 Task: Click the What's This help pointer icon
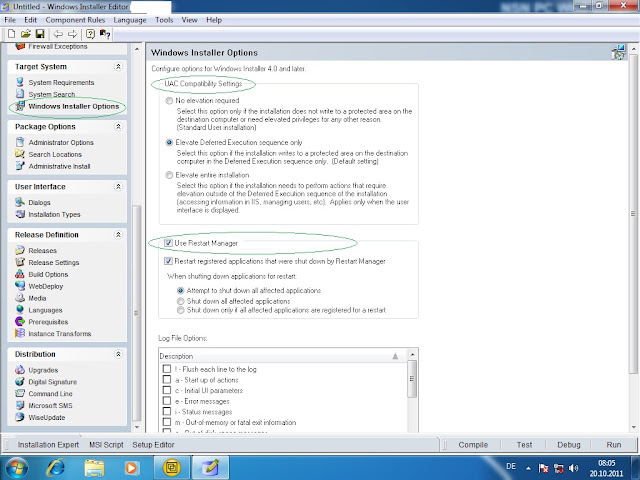105,34
